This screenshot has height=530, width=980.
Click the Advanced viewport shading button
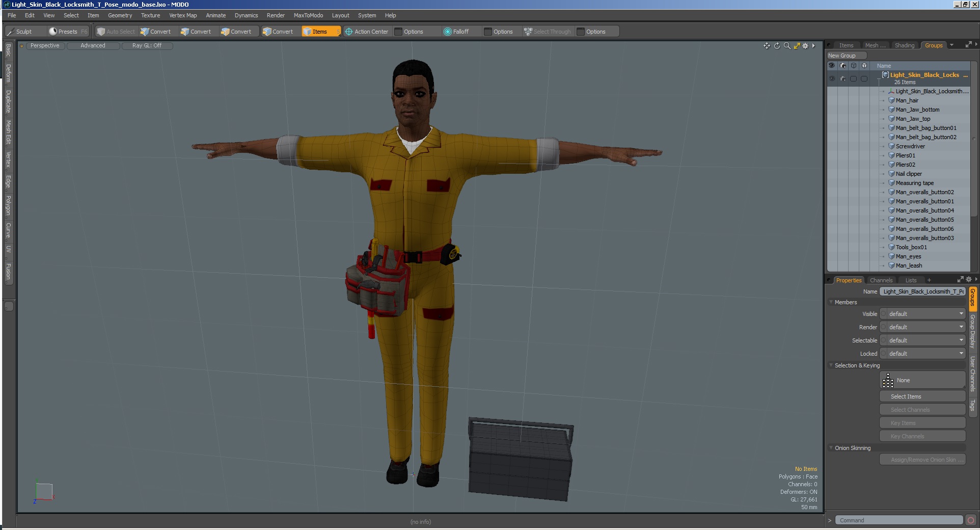click(x=93, y=46)
